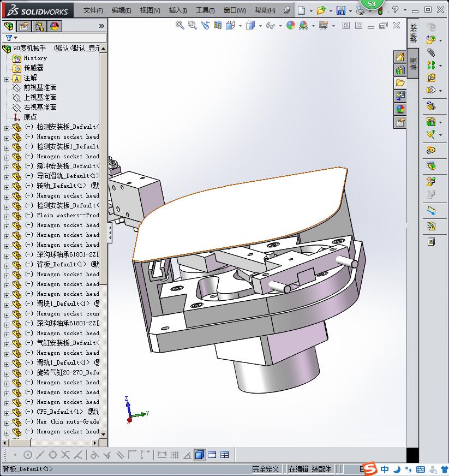Expand FeatureManager tabs with double chevron
This screenshot has width=449, height=476.
101,26
